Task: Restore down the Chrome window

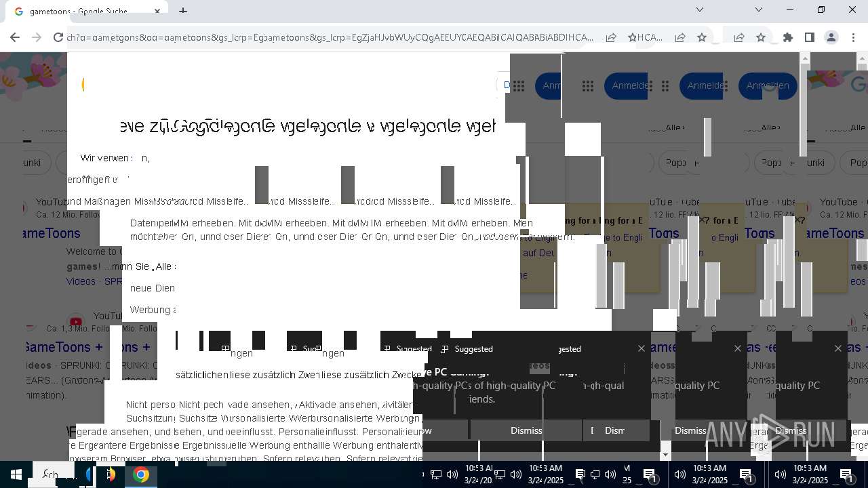Action: click(x=821, y=10)
